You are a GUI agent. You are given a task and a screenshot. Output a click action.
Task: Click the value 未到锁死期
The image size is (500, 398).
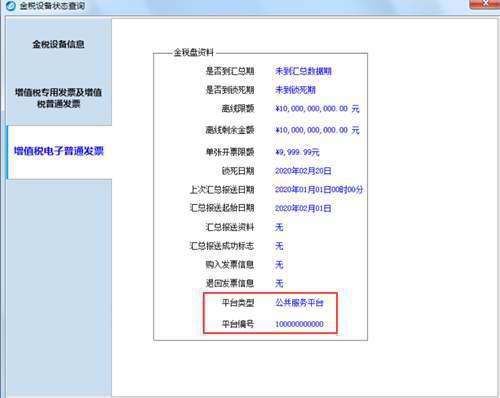(x=295, y=90)
